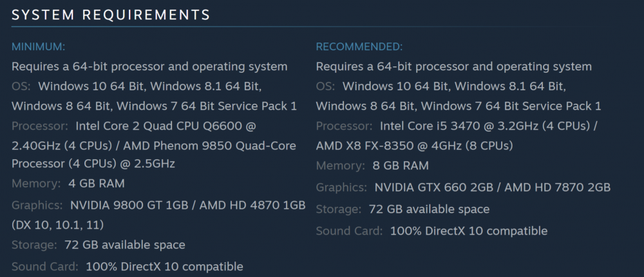The image size is (644, 277).
Task: Click the NVIDIA GTX 660 2GB graphics text
Action: coord(433,187)
